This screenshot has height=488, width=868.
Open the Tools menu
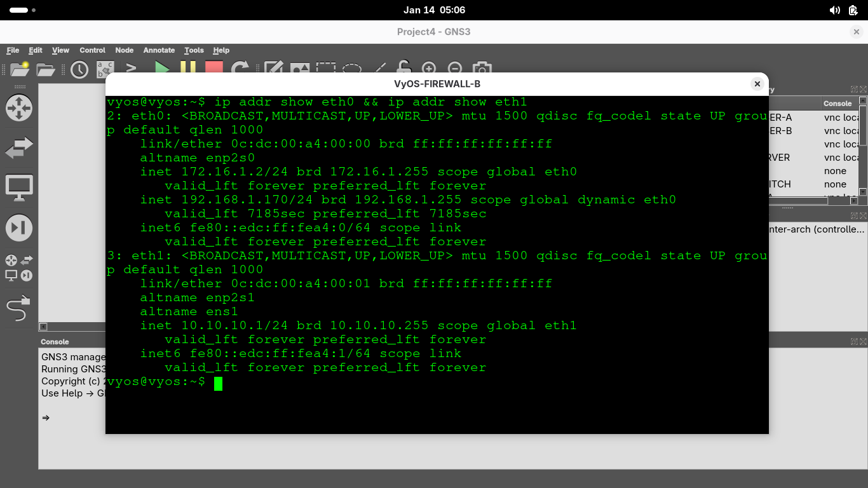click(x=194, y=50)
